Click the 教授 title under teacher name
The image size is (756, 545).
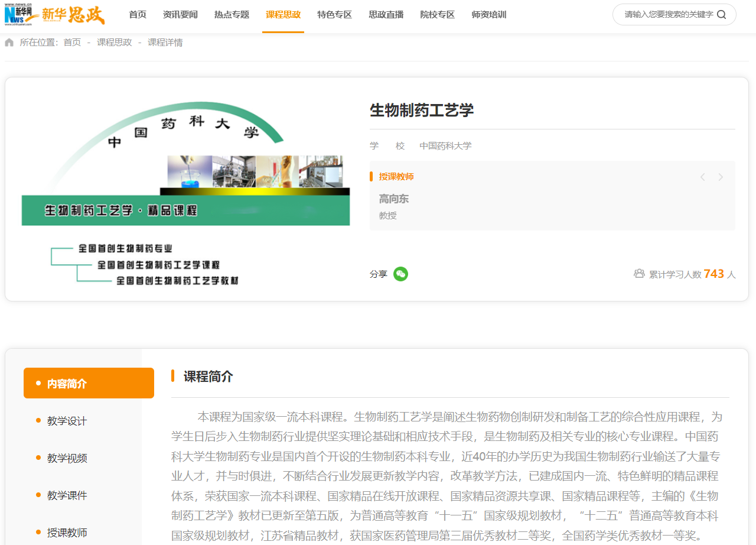pyautogui.click(x=388, y=216)
